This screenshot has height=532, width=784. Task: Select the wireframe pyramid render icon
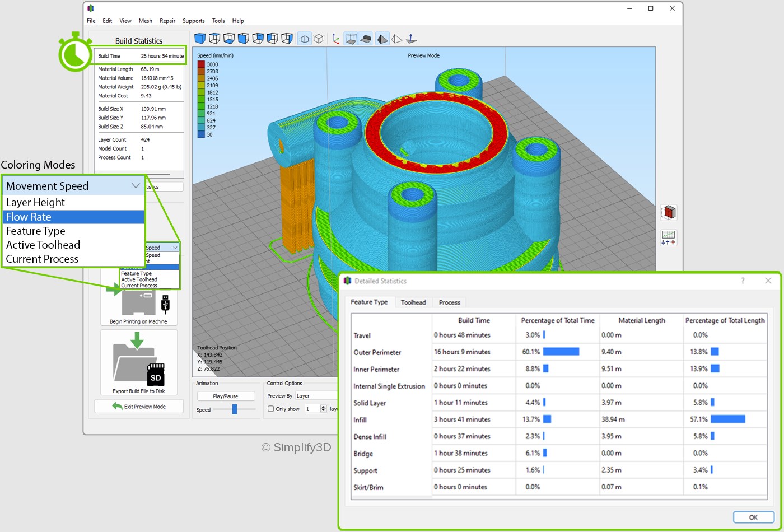coord(396,39)
